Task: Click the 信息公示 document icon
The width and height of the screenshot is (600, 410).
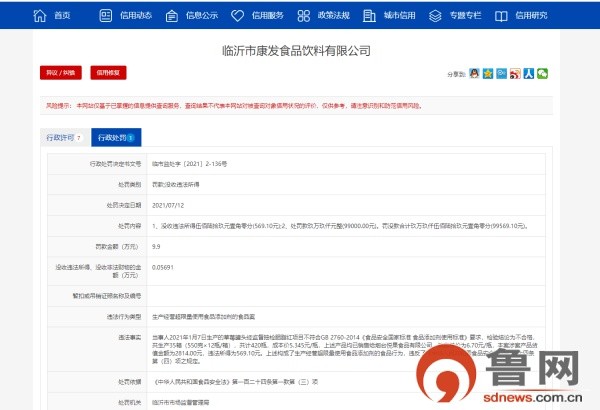Action: click(171, 16)
